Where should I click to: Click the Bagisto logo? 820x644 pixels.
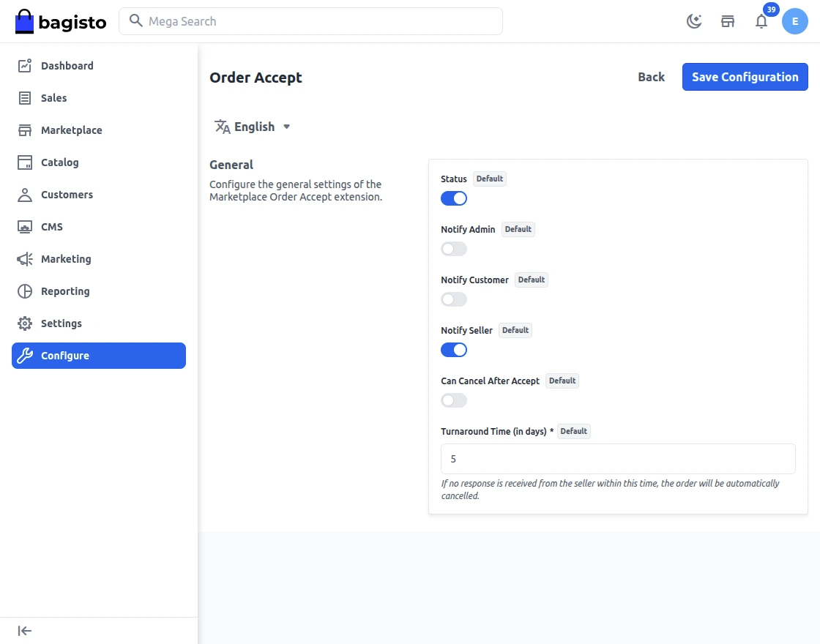61,22
